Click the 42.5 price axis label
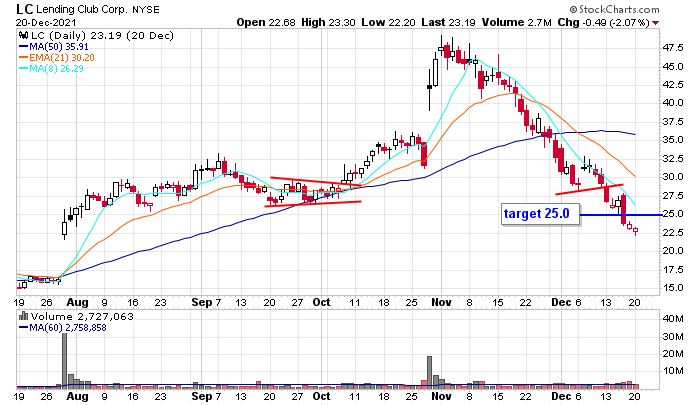The image size is (700, 405). click(x=673, y=85)
